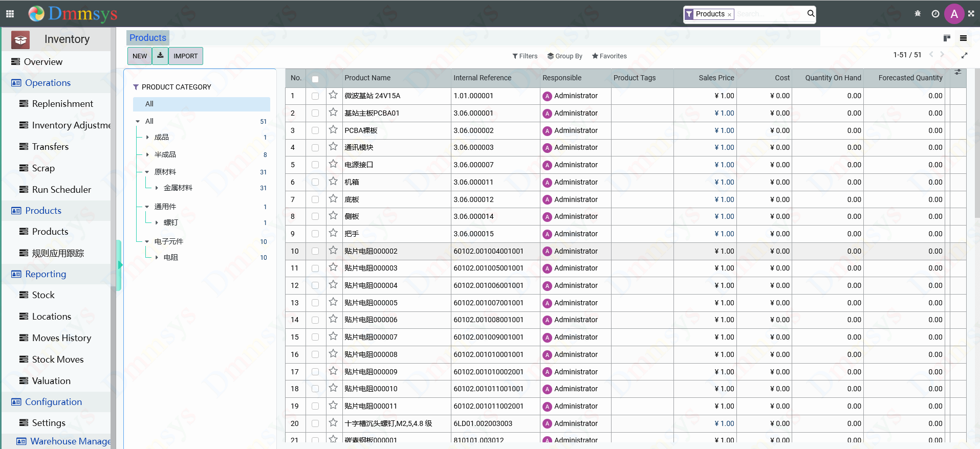980x449 pixels.
Task: Focus the search input field
Action: click(x=770, y=14)
